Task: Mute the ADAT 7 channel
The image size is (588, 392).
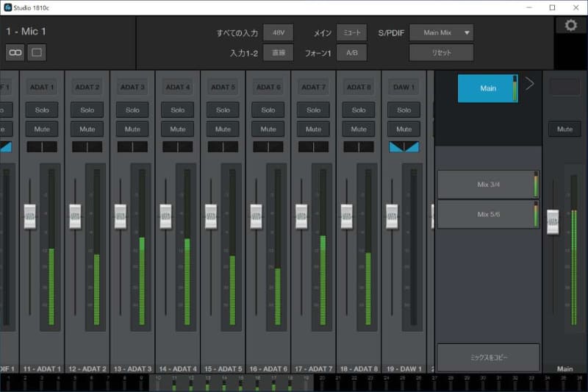Action: click(314, 129)
